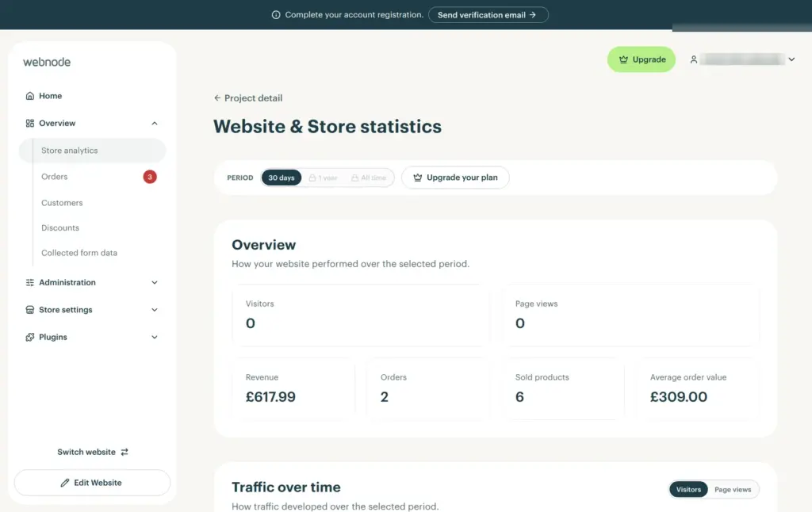
Task: Click the PERIOD label
Action: (240, 178)
